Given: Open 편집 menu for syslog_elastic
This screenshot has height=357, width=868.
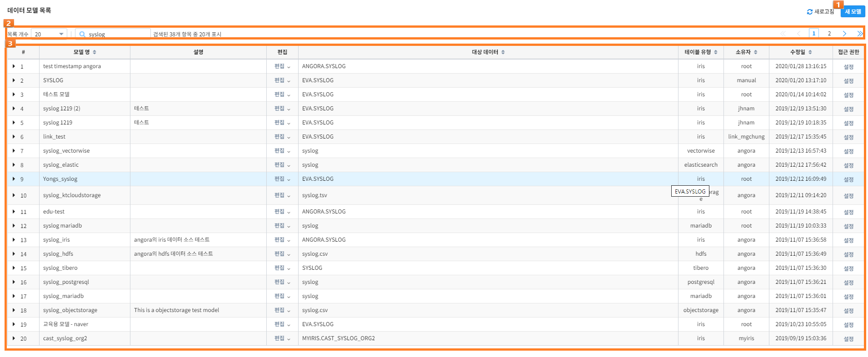Looking at the screenshot, I should 282,165.
